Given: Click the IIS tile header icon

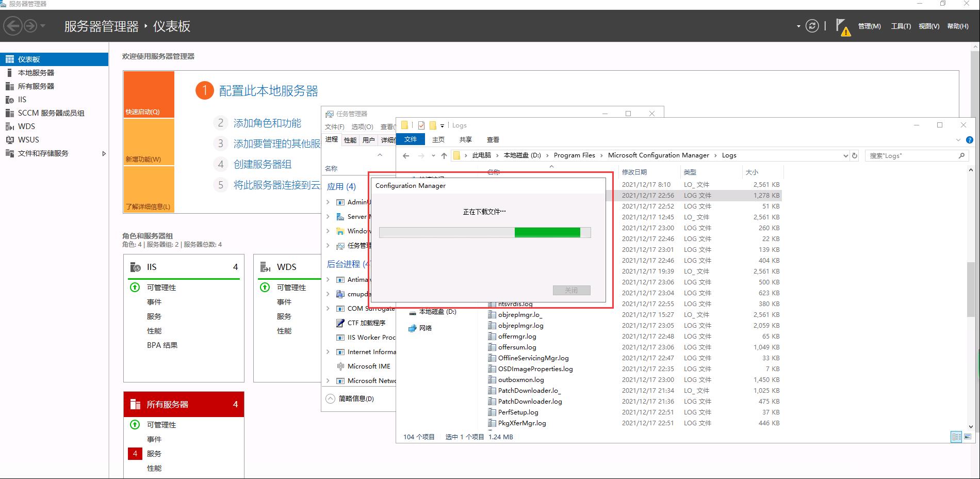Looking at the screenshot, I should point(136,267).
